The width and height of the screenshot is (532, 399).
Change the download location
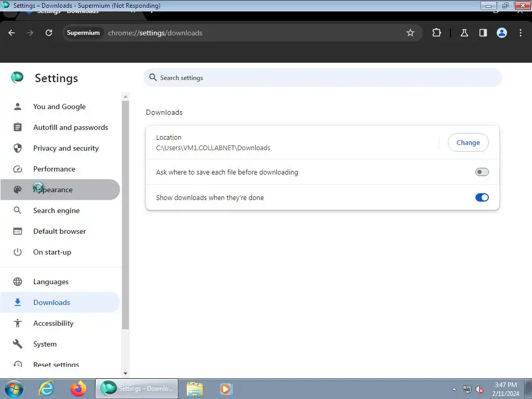click(x=468, y=142)
